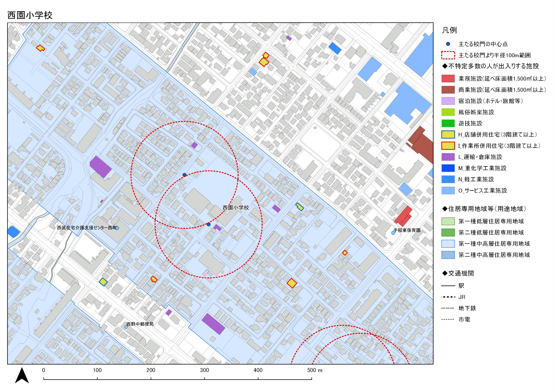The image size is (555, 392).
Task: Click the 手稲東保育園 marker dot
Action: coord(393,233)
